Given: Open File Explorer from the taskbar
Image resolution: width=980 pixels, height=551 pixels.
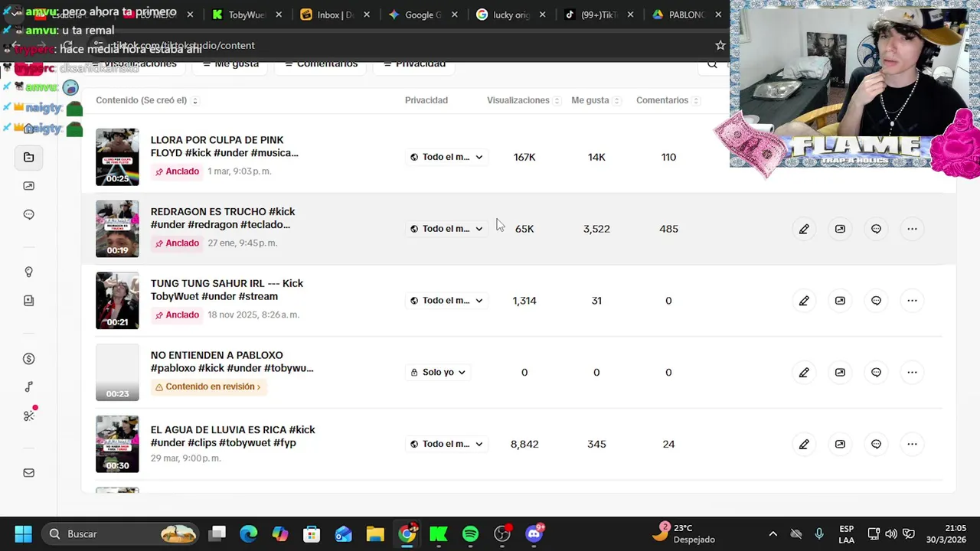Looking at the screenshot, I should [x=374, y=533].
